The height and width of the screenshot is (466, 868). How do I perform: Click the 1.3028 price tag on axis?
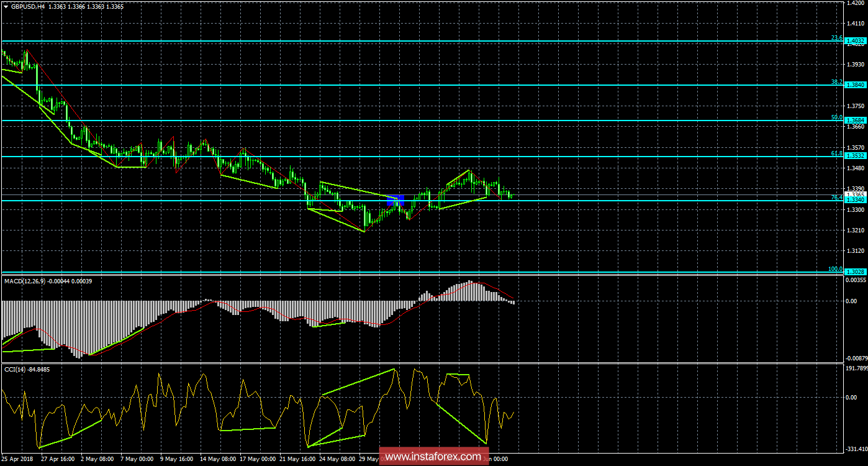(x=856, y=272)
